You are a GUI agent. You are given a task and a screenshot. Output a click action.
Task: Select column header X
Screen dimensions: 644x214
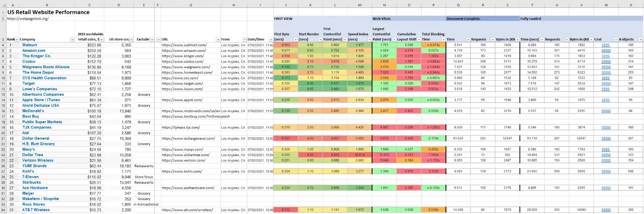pyautogui.click(x=630, y=5)
